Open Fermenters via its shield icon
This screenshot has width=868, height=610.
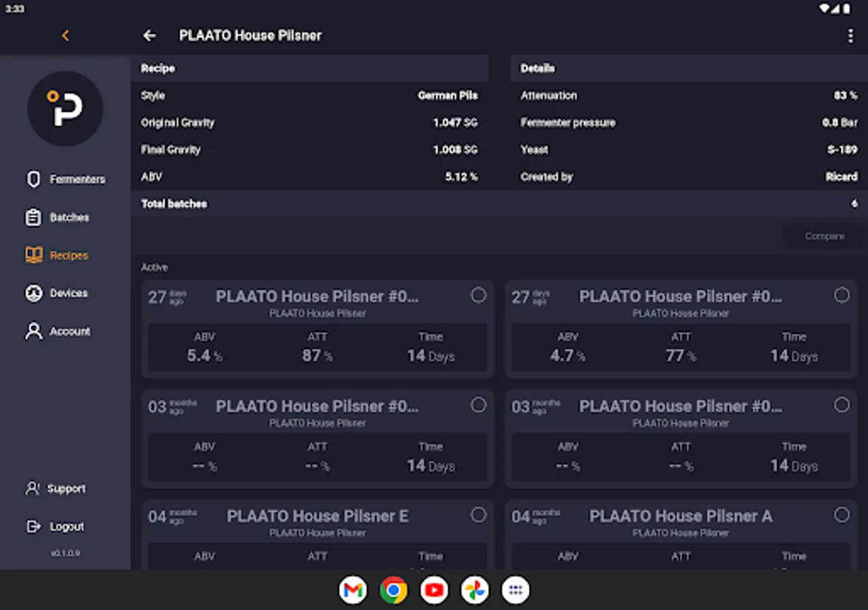(x=33, y=179)
